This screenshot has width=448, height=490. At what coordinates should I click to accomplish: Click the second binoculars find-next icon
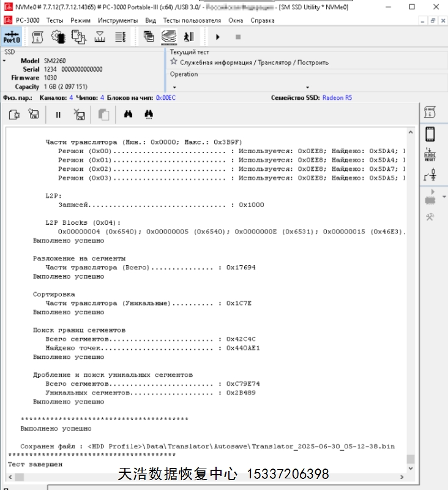pos(148,115)
